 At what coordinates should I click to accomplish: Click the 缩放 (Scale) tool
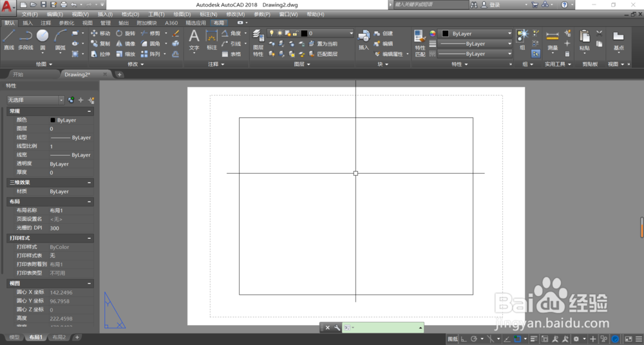click(x=126, y=54)
